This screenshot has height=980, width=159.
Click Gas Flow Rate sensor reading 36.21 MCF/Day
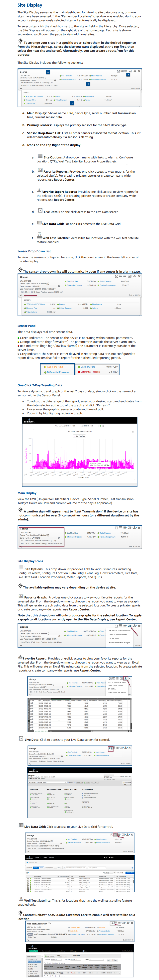(67, 76)
